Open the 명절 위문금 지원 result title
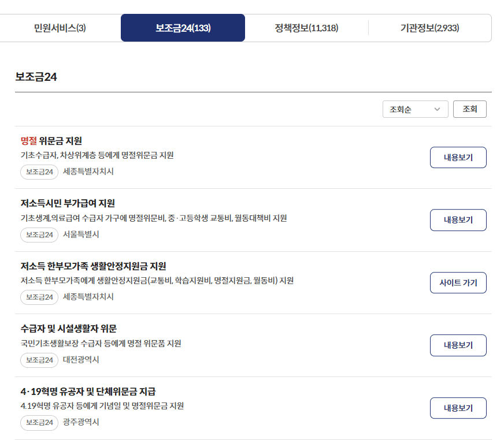 (x=50, y=140)
